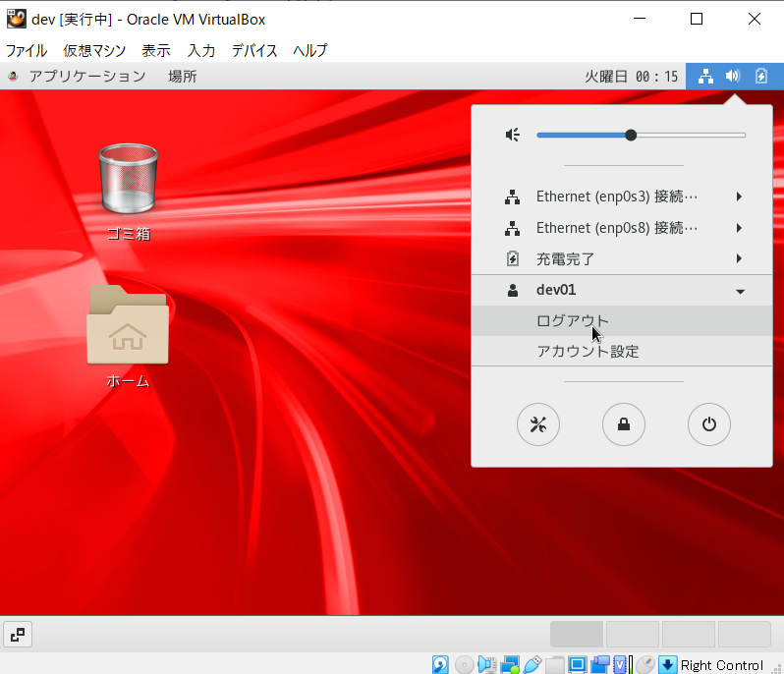The image size is (784, 674).
Task: Click the Right Control host key label
Action: coord(721,665)
